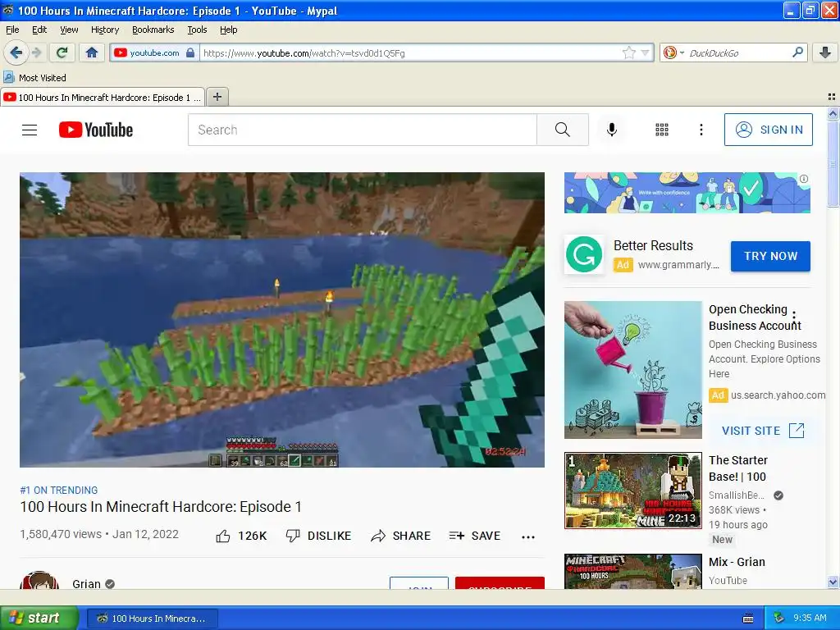
Task: Open the Better Results ad title
Action: (x=653, y=245)
